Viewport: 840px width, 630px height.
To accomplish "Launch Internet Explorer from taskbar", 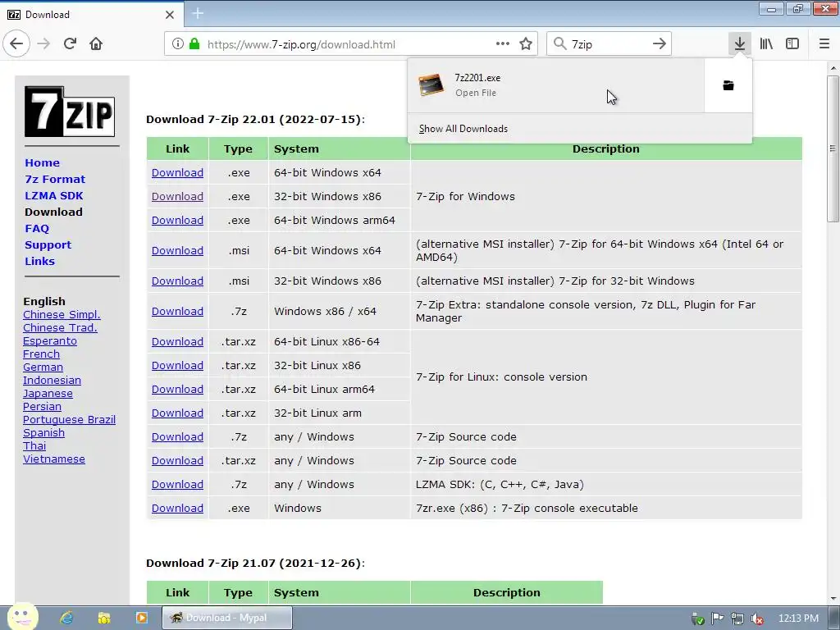I will [66, 618].
